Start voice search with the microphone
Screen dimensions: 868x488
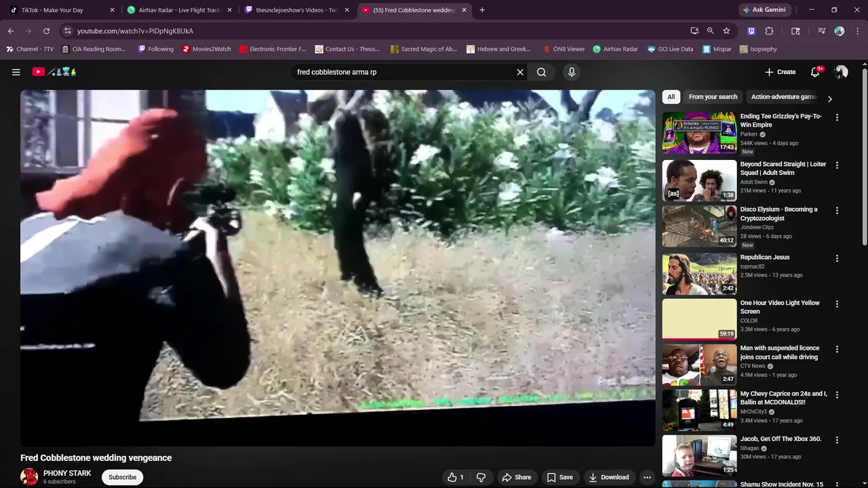point(572,72)
